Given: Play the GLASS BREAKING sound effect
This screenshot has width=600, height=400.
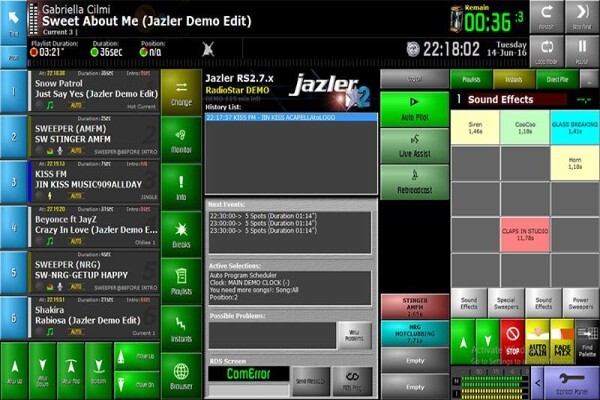Looking at the screenshot, I should coord(575,127).
